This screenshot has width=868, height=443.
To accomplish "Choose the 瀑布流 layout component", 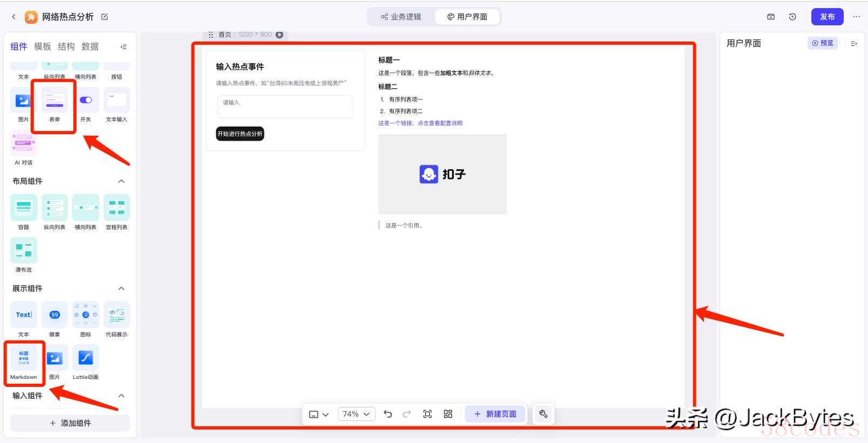I will click(24, 251).
